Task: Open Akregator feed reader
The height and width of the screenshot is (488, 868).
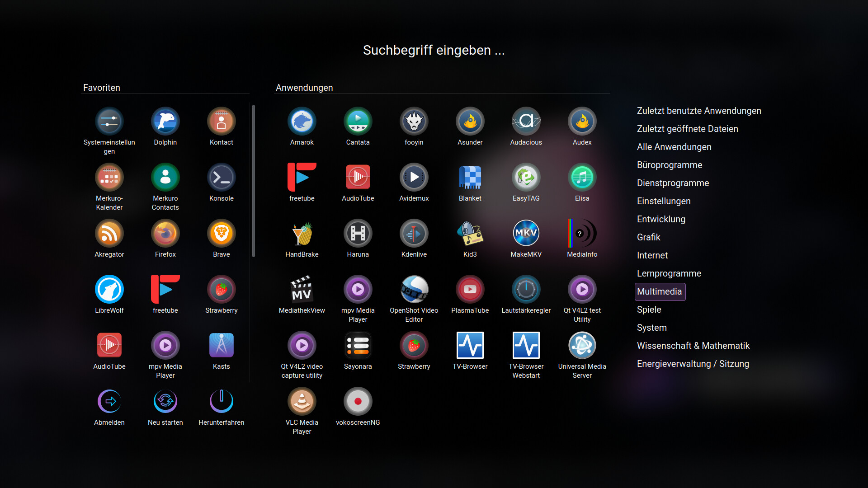Action: click(x=109, y=239)
